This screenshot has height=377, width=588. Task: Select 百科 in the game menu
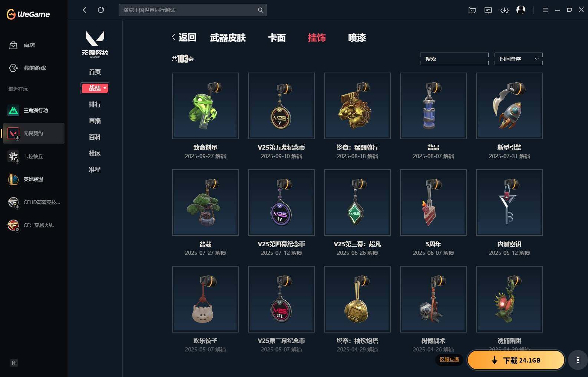point(95,137)
